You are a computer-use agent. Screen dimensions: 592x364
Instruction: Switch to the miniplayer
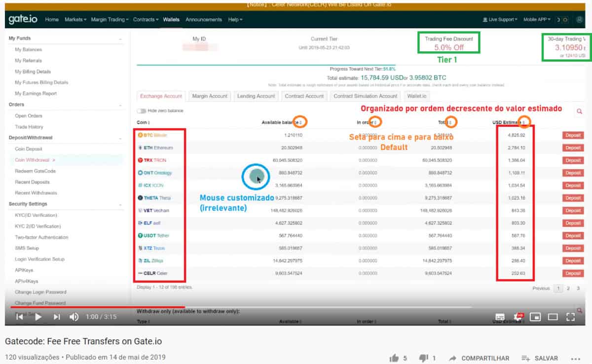click(535, 317)
